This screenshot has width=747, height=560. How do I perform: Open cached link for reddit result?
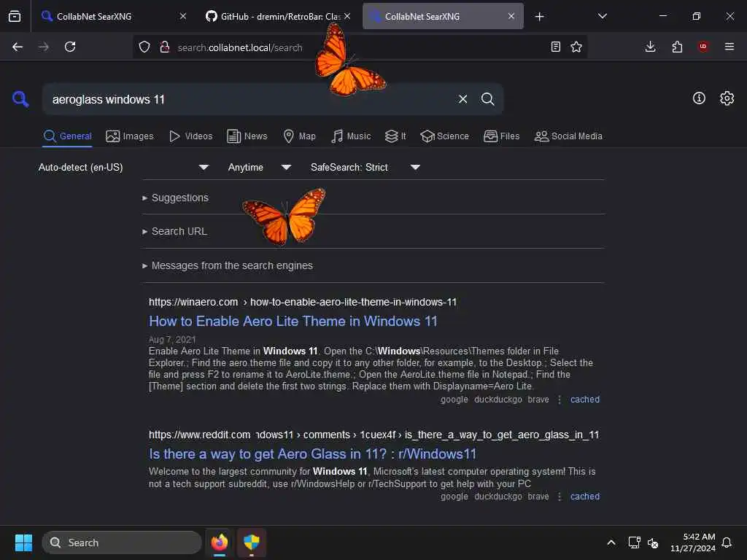point(585,496)
